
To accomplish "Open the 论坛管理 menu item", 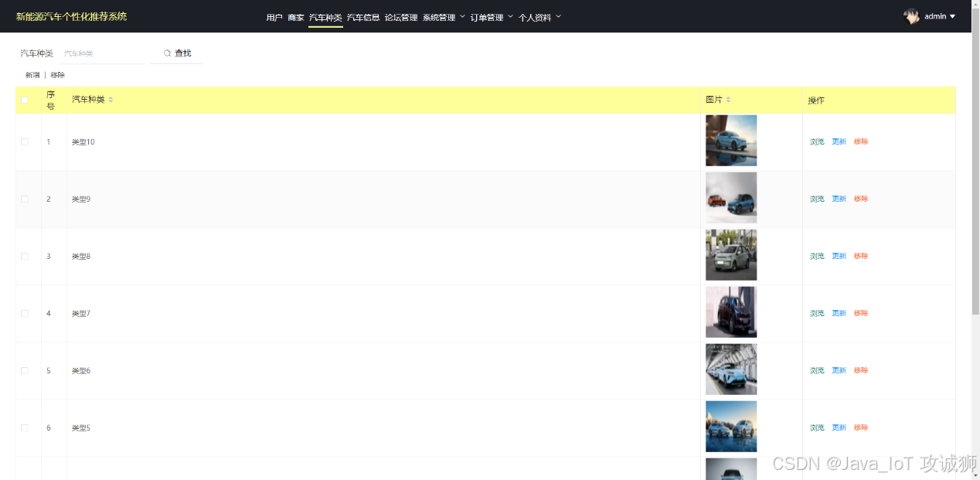I will pos(401,17).
